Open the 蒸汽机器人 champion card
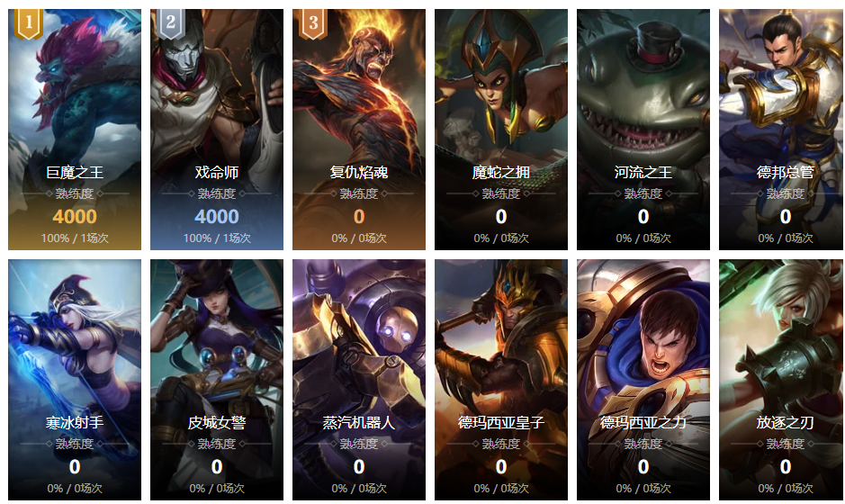Viewport: 845px width, 504px height. 359,380
